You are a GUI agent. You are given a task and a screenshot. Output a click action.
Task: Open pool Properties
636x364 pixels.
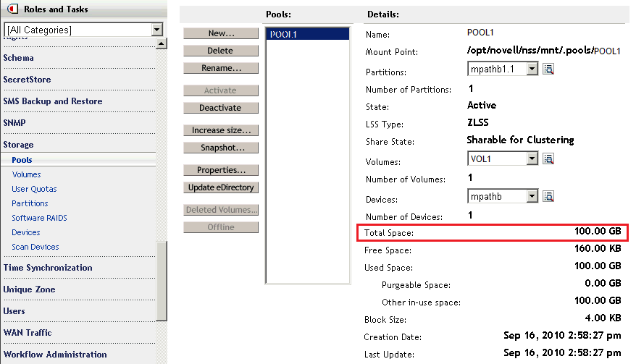[x=221, y=170]
